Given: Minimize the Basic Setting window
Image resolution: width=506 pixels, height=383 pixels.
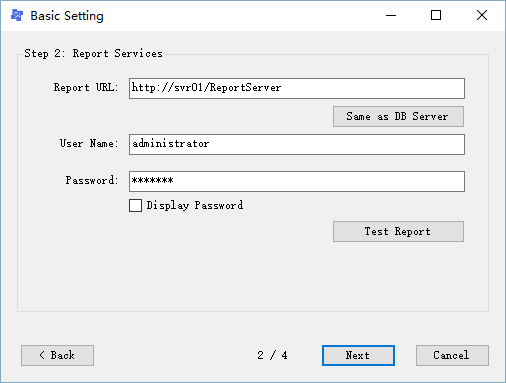Looking at the screenshot, I should click(x=391, y=15).
